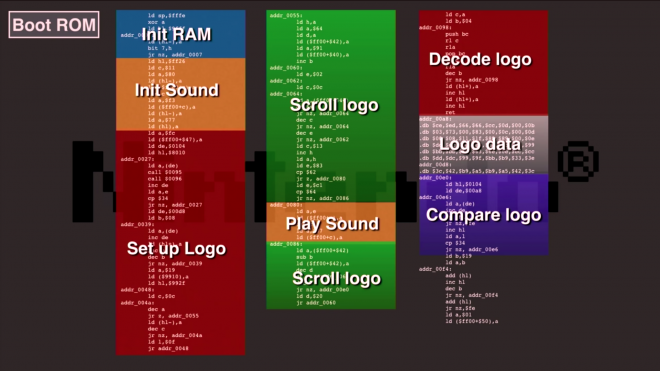660x371 pixels.
Task: Select the Init RAM blue section
Action: click(181, 34)
